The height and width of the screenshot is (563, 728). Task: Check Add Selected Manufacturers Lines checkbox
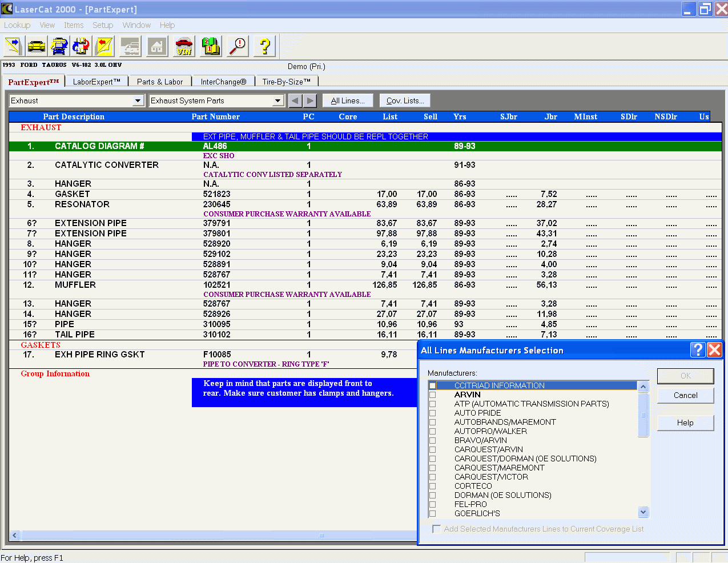[437, 529]
